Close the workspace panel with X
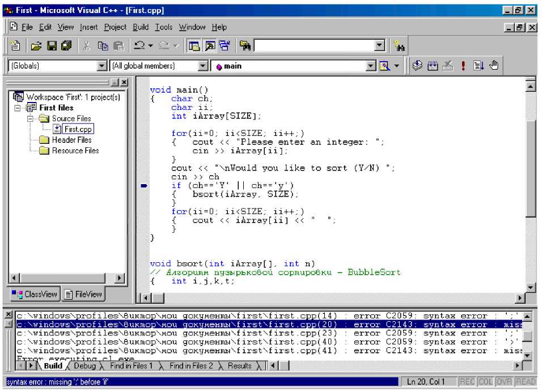 click(x=124, y=82)
